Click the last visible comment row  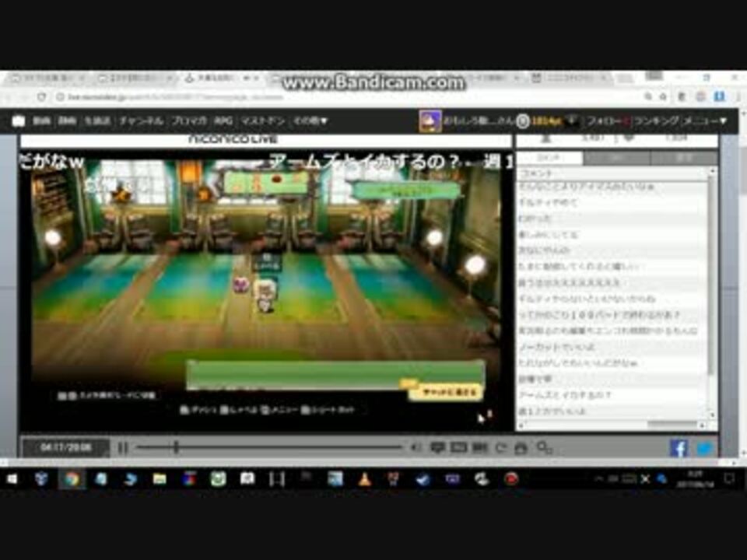(x=612, y=411)
